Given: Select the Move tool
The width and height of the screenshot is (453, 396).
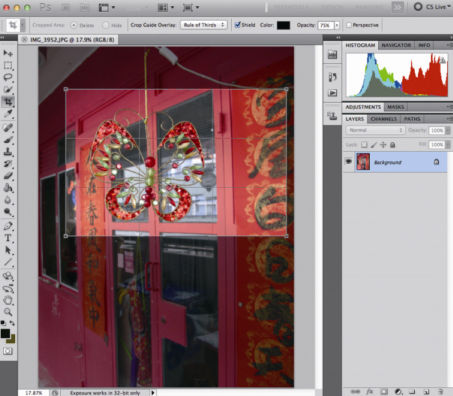Looking at the screenshot, I should (x=8, y=53).
